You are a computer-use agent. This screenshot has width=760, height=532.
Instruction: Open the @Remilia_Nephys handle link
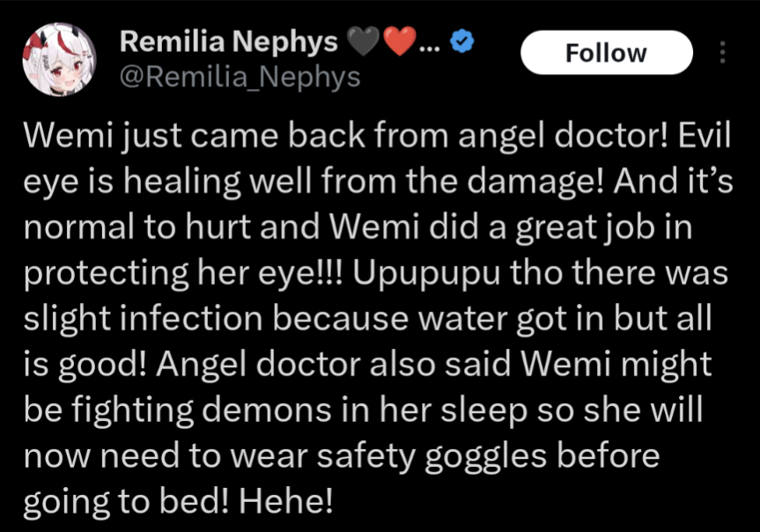(x=240, y=78)
